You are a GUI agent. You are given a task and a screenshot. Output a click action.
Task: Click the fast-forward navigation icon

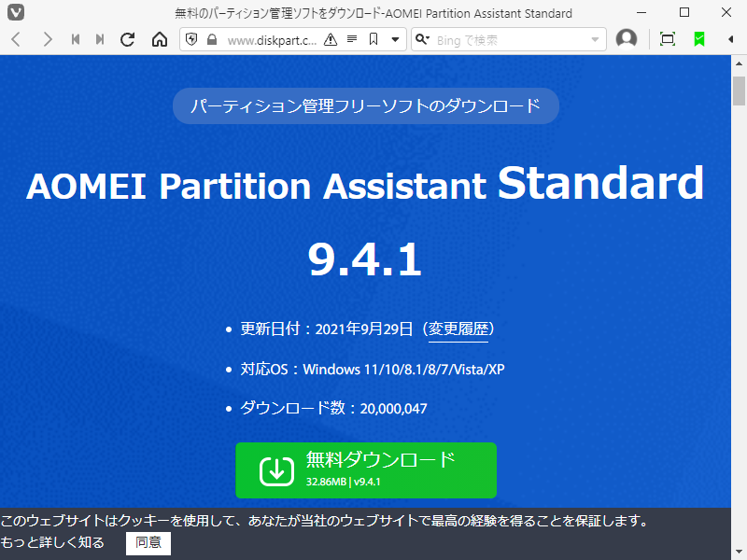(99, 39)
